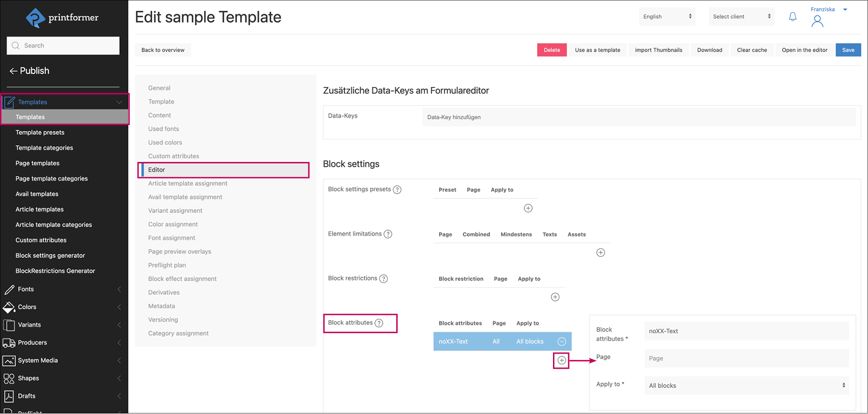The width and height of the screenshot is (868, 414).
Task: Open the user profile icon
Action: (x=817, y=21)
